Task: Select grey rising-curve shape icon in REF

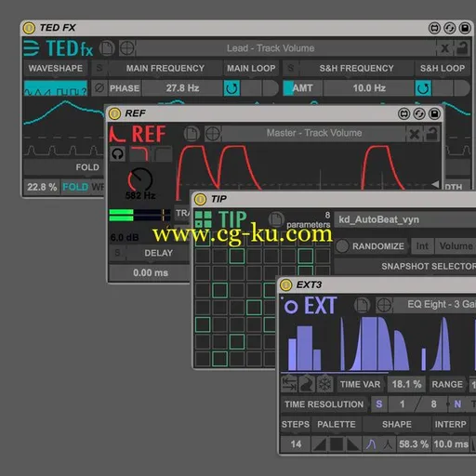Action: click(163, 154)
